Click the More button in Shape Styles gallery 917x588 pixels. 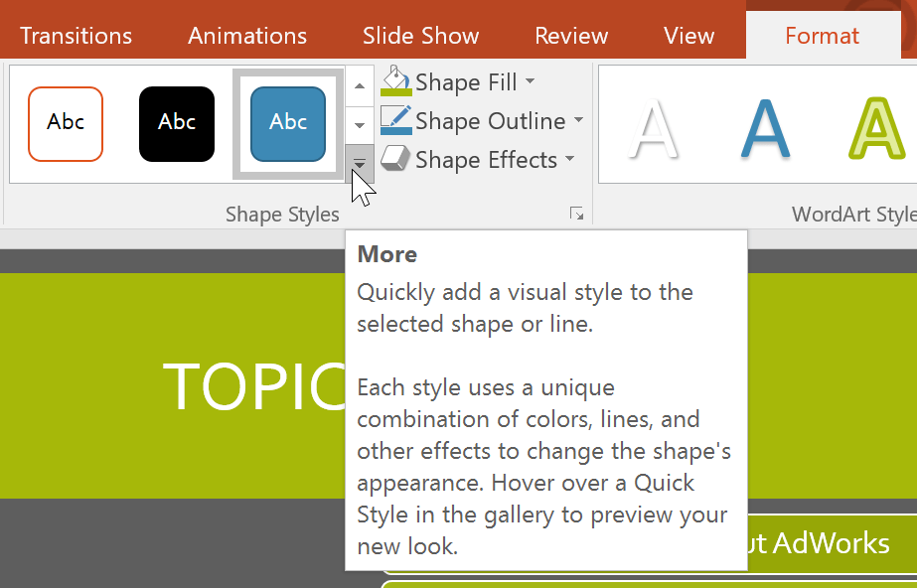[x=359, y=164]
